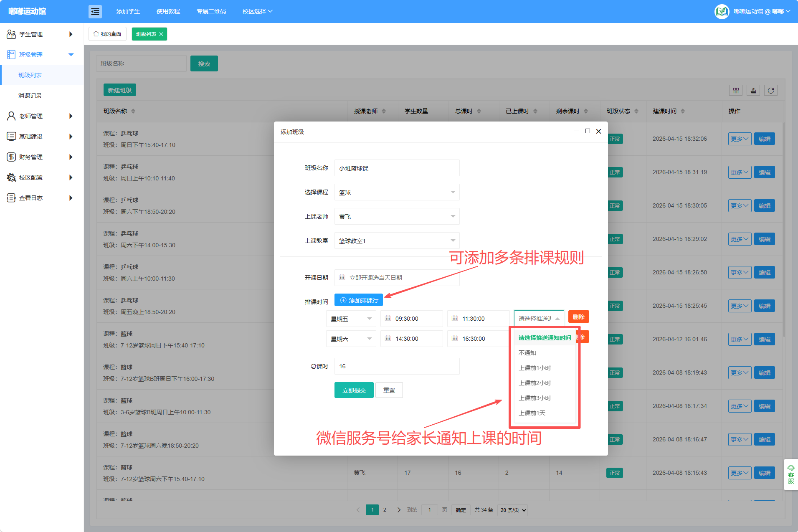Select 上课前1小时 option
This screenshot has width=798, height=532.
(x=545, y=368)
